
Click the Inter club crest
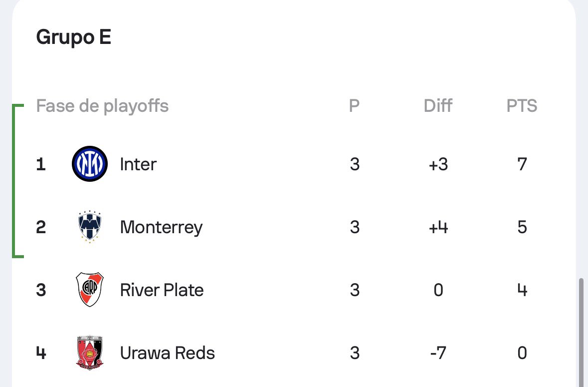point(90,164)
